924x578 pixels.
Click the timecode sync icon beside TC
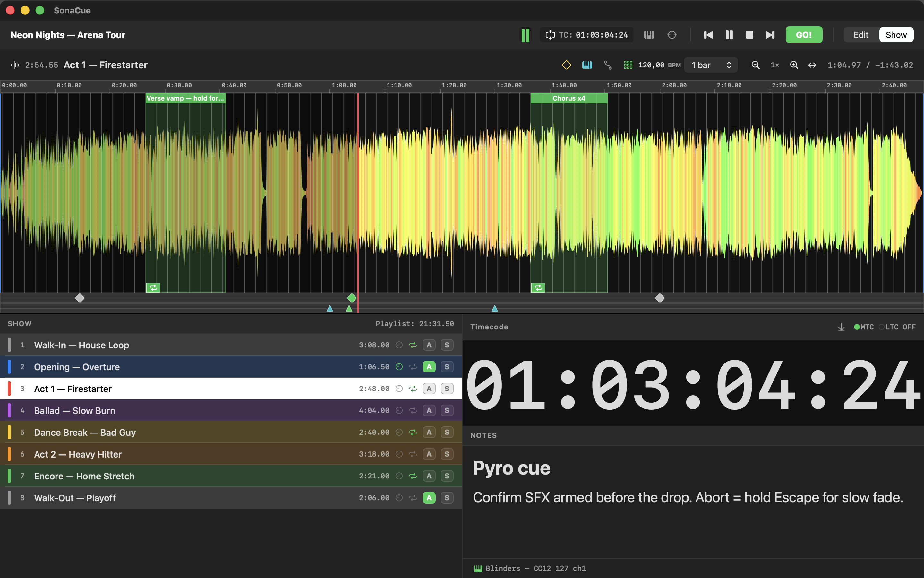coord(550,35)
